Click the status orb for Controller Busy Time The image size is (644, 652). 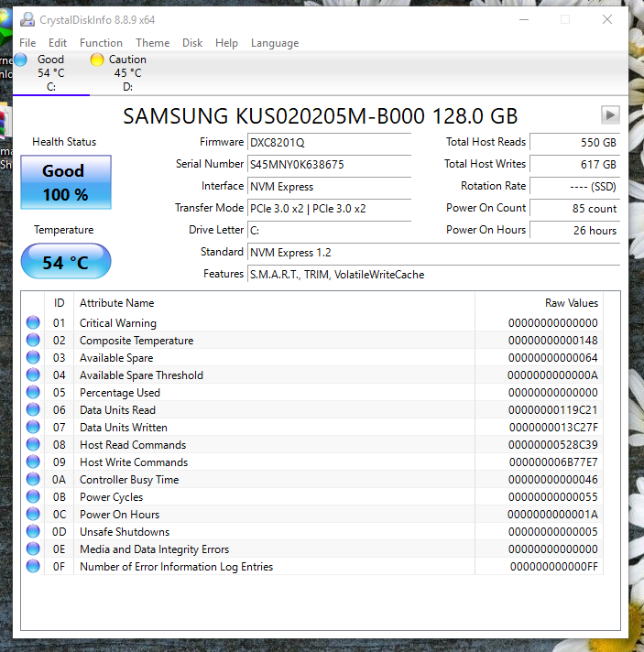(x=33, y=480)
